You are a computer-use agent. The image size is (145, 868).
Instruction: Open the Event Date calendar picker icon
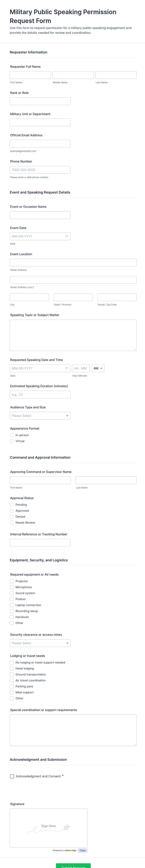[x=67, y=236]
